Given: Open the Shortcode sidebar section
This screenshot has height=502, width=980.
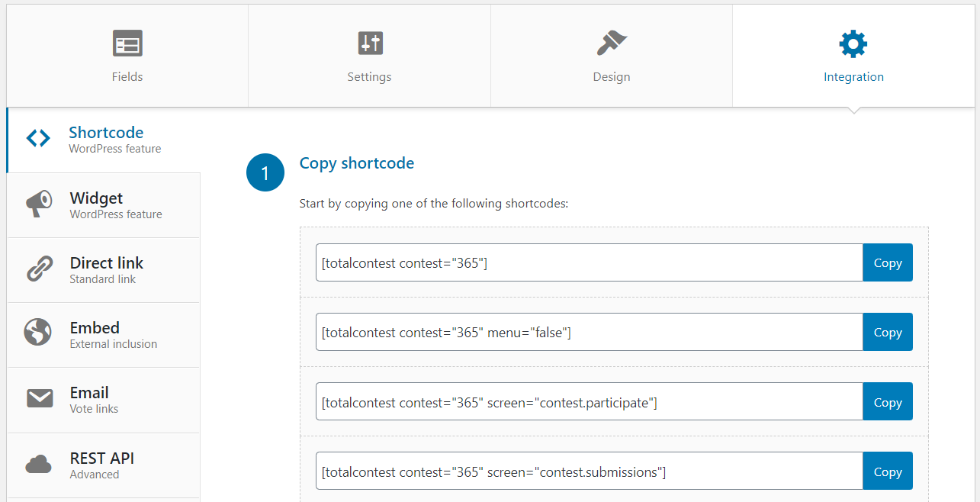Looking at the screenshot, I should 103,140.
